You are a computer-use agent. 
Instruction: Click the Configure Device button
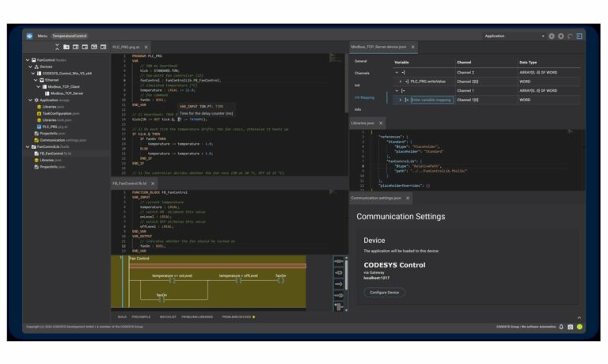(384, 293)
